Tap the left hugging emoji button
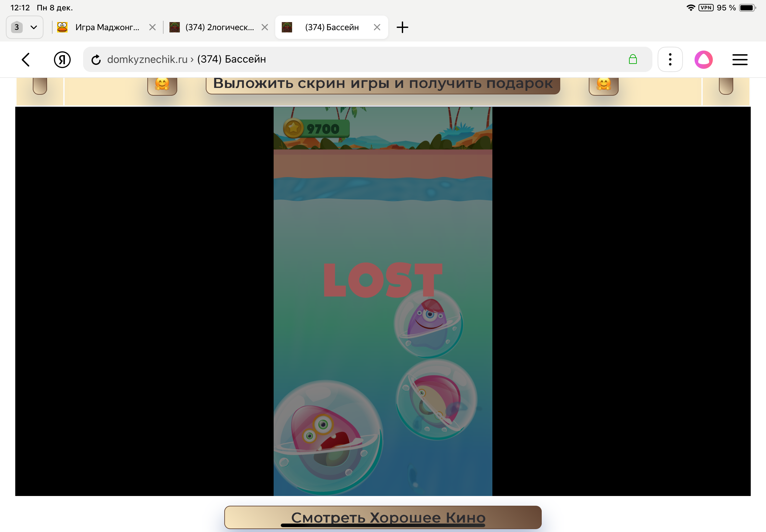Viewport: 766px width, 532px height. click(x=162, y=85)
